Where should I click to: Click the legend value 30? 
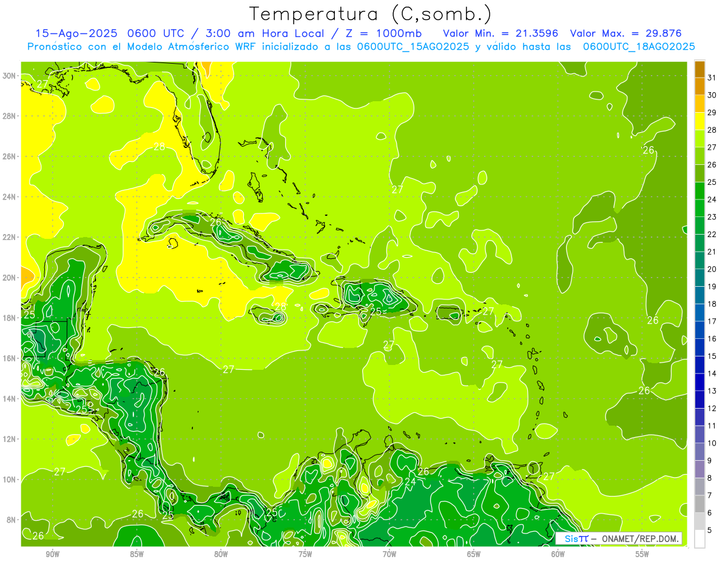pos(712,95)
